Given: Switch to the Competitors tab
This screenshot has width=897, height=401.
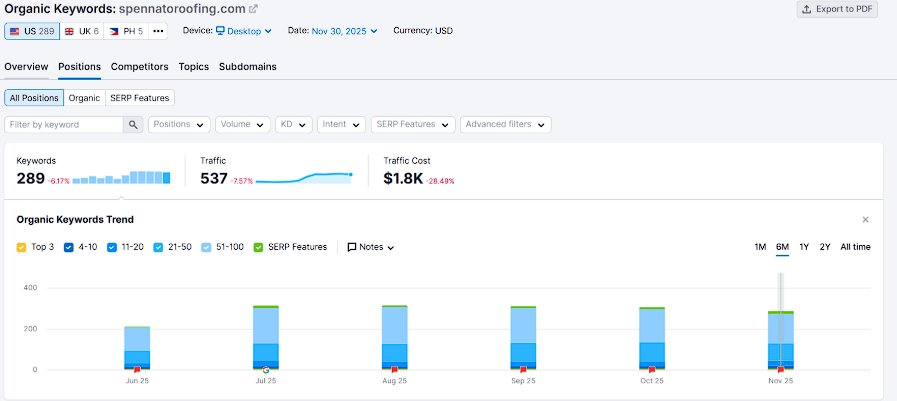Looking at the screenshot, I should coord(140,67).
